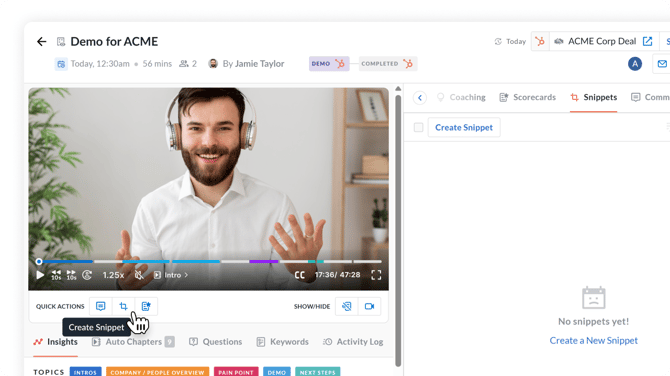670x376 pixels.
Task: Click the left panel vertical scrollbar
Action: pos(398,231)
